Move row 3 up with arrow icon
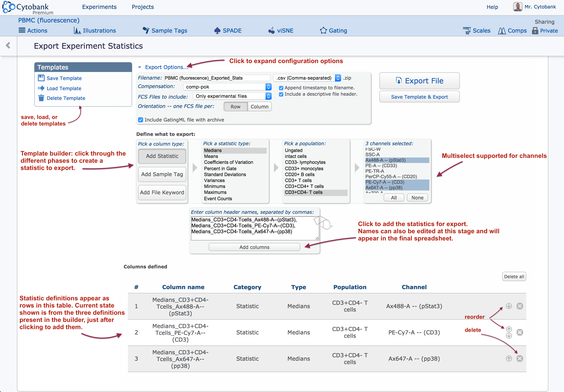Image resolution: width=564 pixels, height=392 pixels. pyautogui.click(x=509, y=358)
